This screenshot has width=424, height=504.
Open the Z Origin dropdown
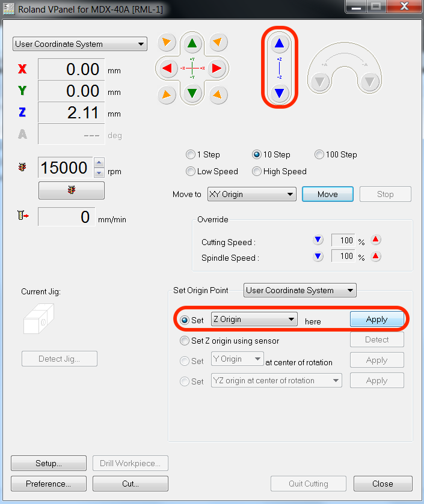tap(254, 319)
